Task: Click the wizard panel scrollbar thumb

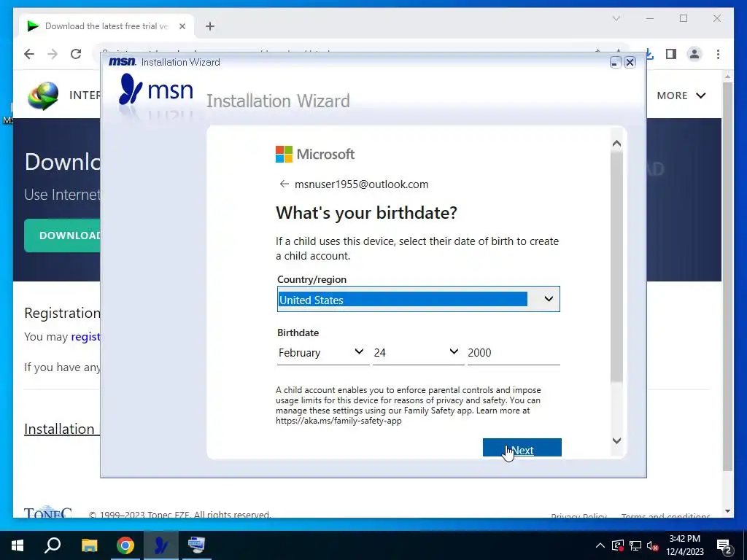Action: (x=616, y=267)
